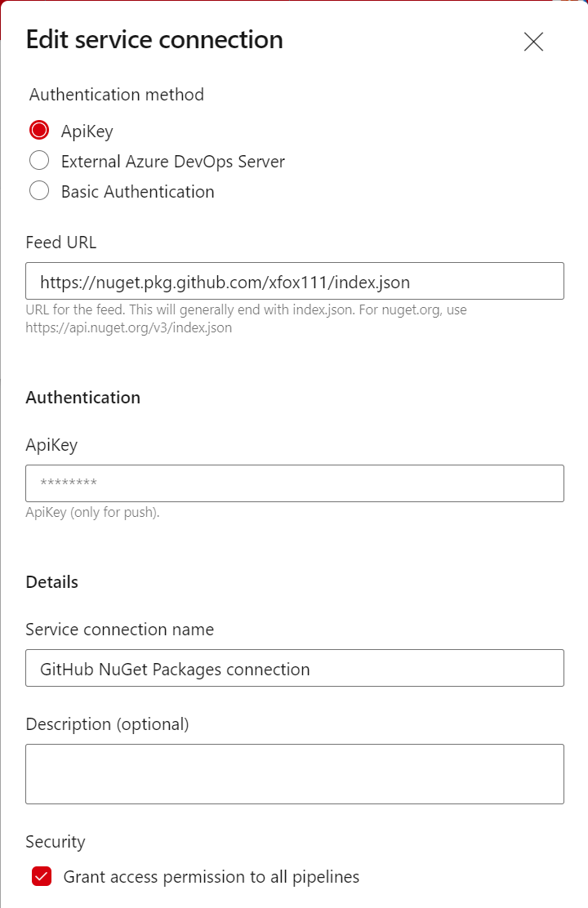Click the Authentication method label
This screenshot has width=588, height=908.
tap(116, 95)
